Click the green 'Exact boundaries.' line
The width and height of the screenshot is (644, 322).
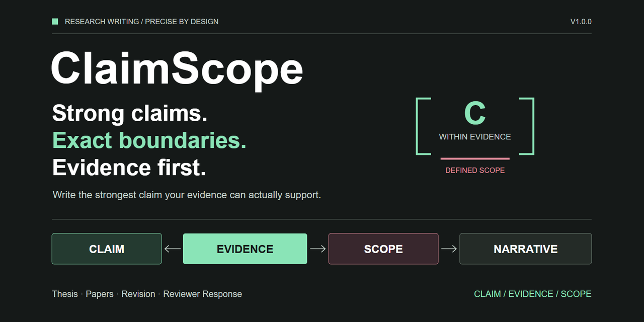click(x=149, y=140)
